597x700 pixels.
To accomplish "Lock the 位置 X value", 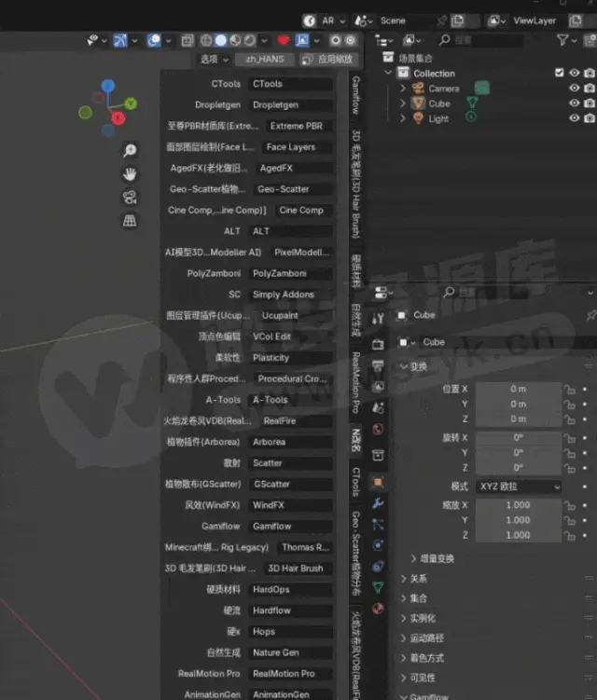I will [570, 390].
